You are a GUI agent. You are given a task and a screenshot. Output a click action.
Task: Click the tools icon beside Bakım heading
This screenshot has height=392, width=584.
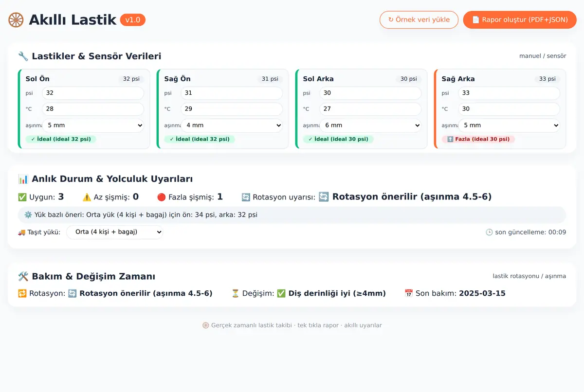pos(23,277)
